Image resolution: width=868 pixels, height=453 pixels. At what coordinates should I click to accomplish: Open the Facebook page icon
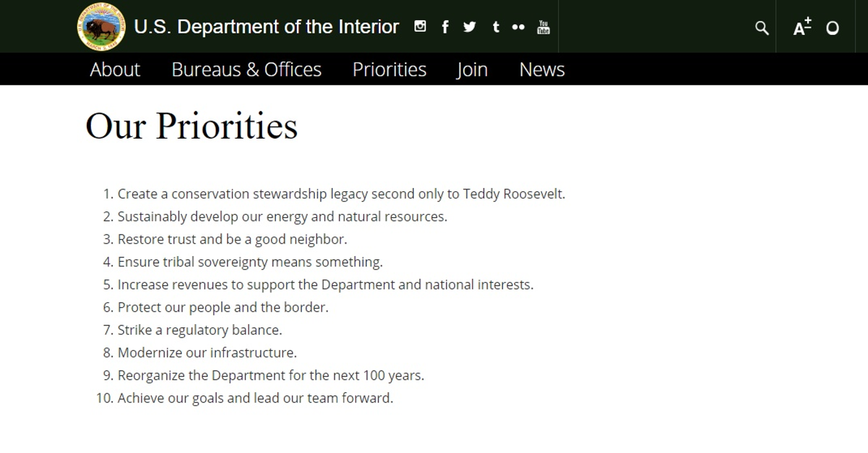(x=445, y=27)
